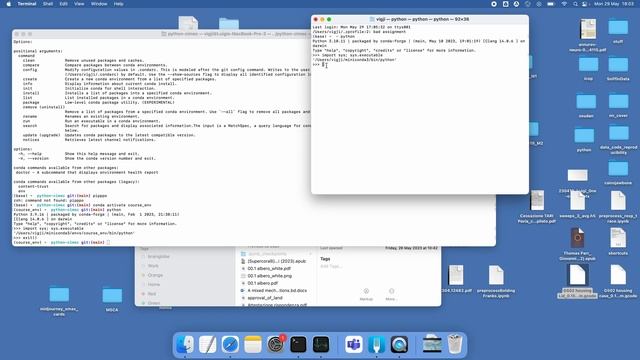
Task: Click the Markup button in Finder preview
Action: (366, 294)
